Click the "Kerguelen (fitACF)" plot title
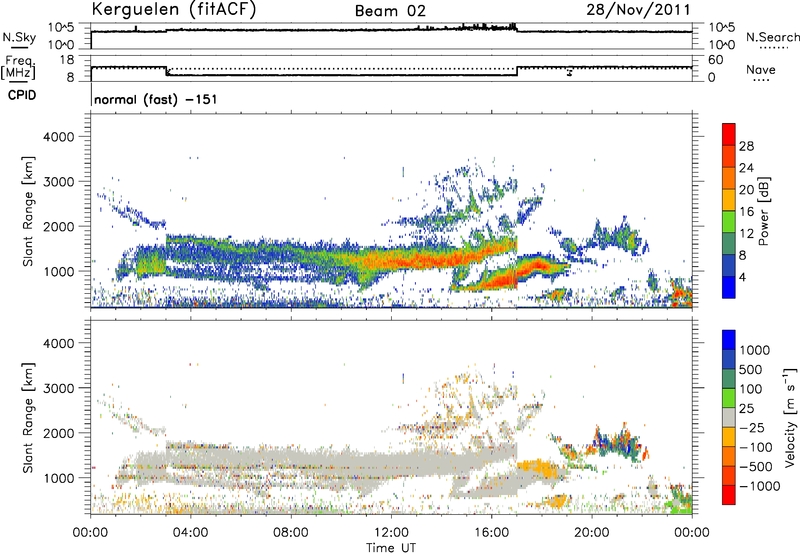This screenshot has height=554, width=800. tap(173, 9)
